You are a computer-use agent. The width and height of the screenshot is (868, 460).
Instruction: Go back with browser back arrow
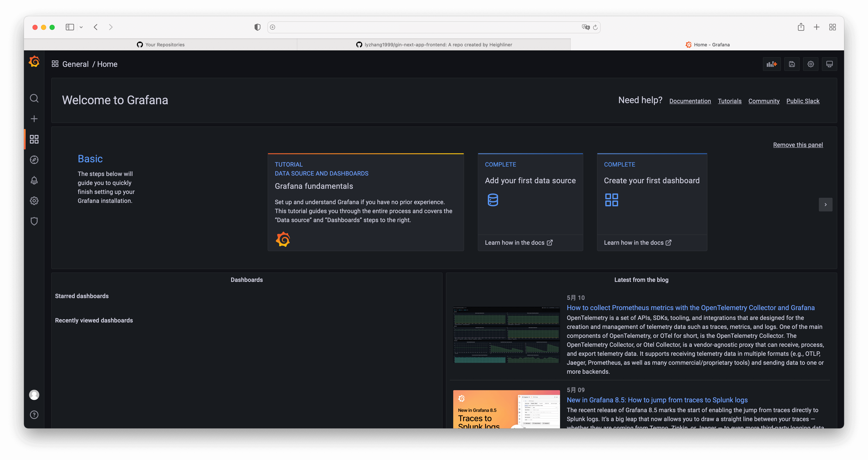click(96, 27)
